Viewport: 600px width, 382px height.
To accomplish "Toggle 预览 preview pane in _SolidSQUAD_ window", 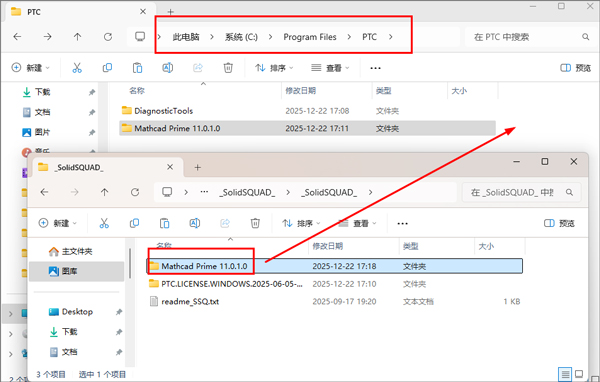I will [x=559, y=223].
